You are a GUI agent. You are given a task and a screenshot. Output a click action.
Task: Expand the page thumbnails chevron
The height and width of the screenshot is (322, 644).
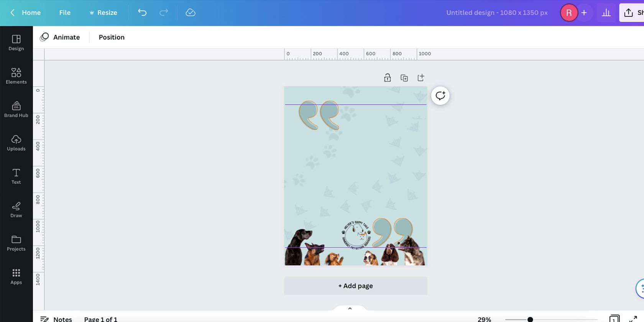coord(350,308)
